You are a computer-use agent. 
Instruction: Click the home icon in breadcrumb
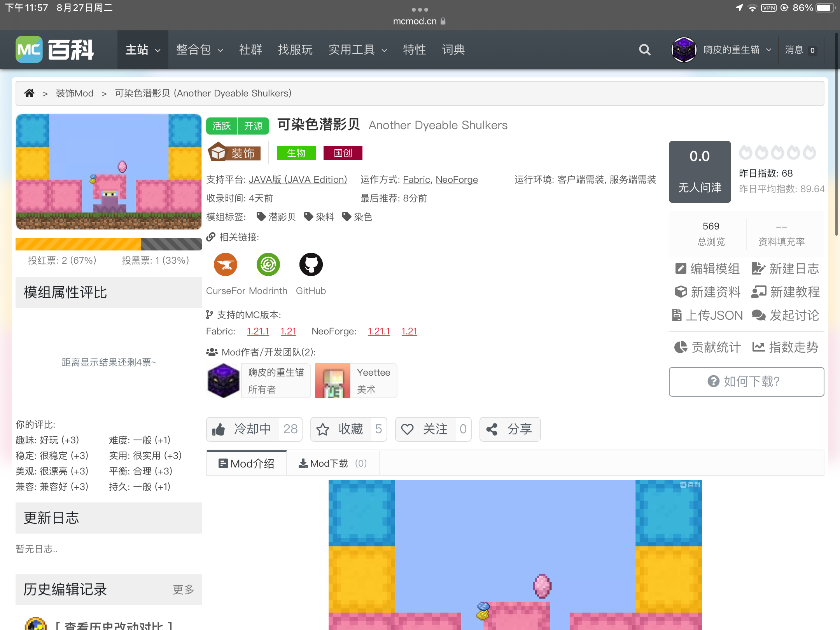pyautogui.click(x=30, y=93)
